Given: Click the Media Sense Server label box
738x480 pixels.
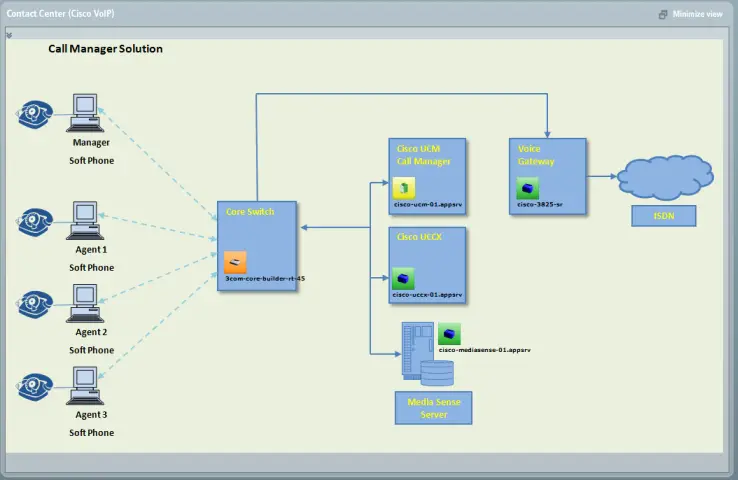Looking at the screenshot, I should 433,408.
